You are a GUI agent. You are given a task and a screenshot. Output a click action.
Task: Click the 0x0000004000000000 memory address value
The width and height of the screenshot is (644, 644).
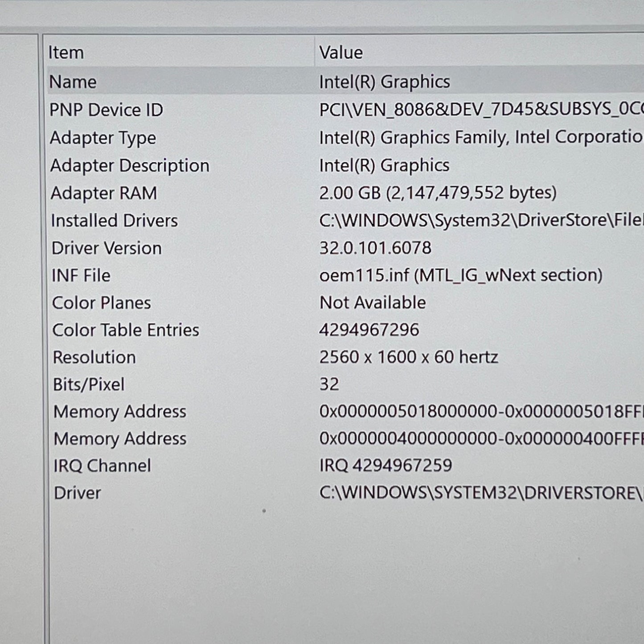tap(481, 439)
